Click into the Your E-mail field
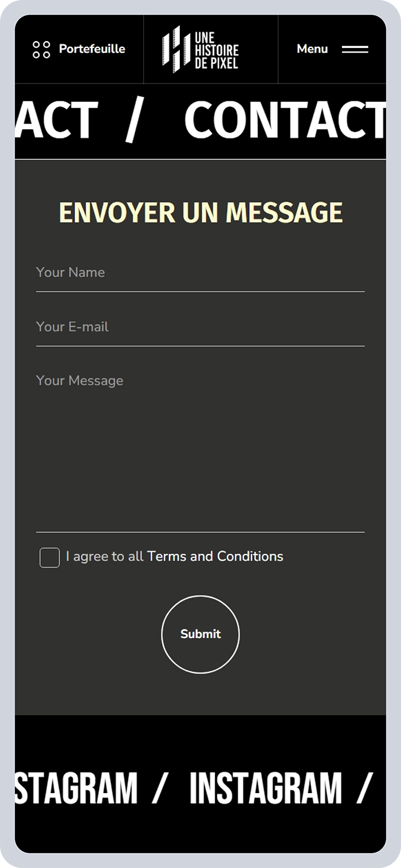The height and width of the screenshot is (868, 401). 200,327
